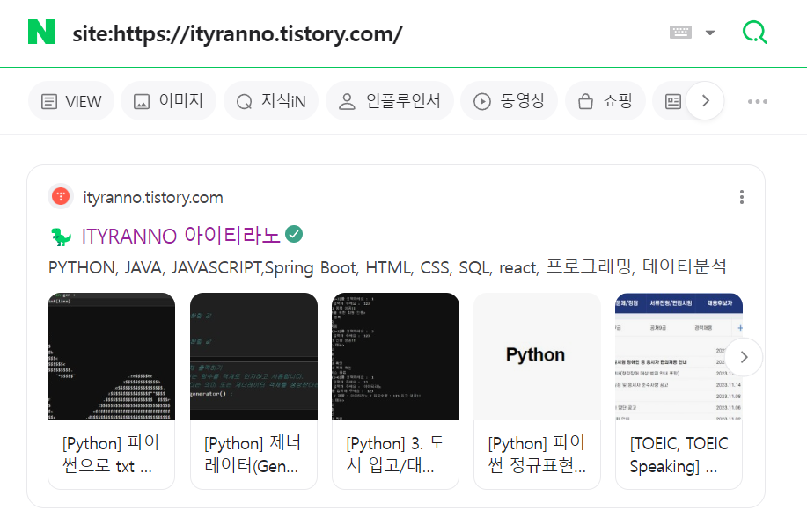Click the green verified checkmark badge
Image resolution: width=807 pixels, height=532 pixels.
click(x=294, y=235)
